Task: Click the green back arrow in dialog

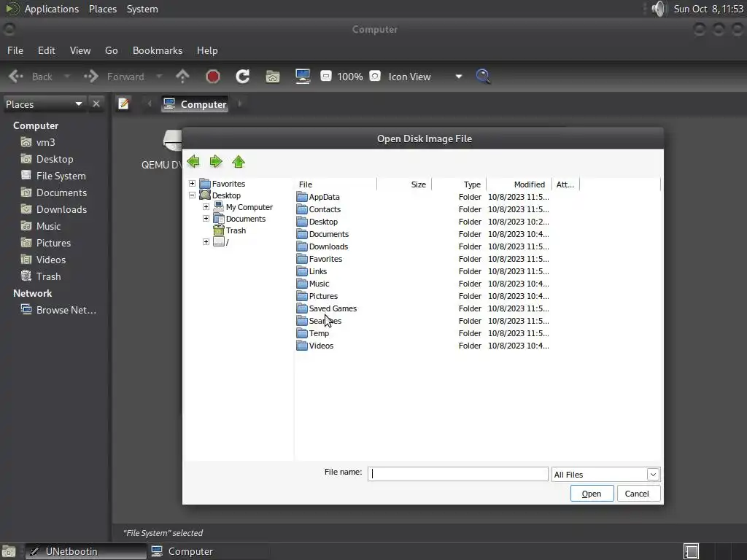Action: (x=193, y=161)
